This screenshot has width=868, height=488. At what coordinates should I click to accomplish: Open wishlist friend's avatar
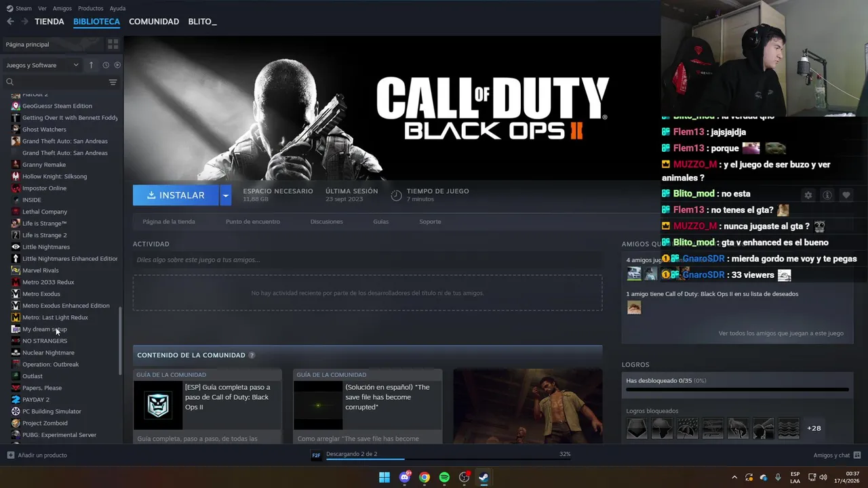pos(634,307)
